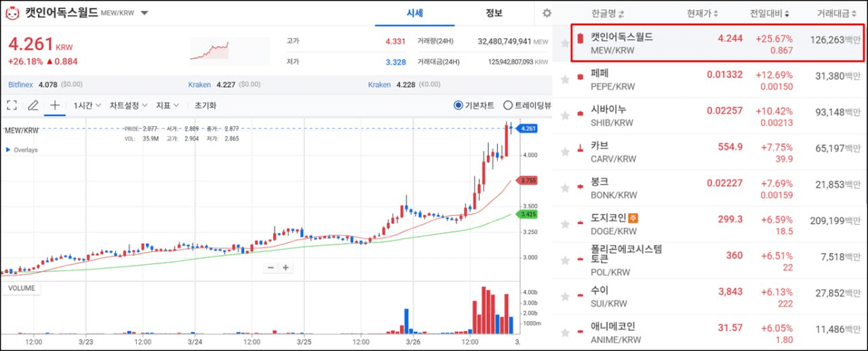The image size is (868, 351).
Task: Click Bitfinex 4.078 price reference
Action: coord(45,85)
